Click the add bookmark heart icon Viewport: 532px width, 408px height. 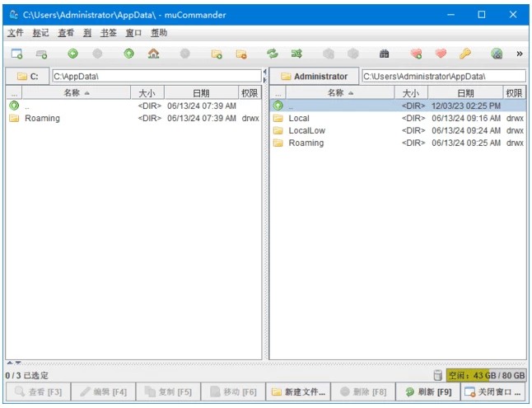click(x=416, y=54)
